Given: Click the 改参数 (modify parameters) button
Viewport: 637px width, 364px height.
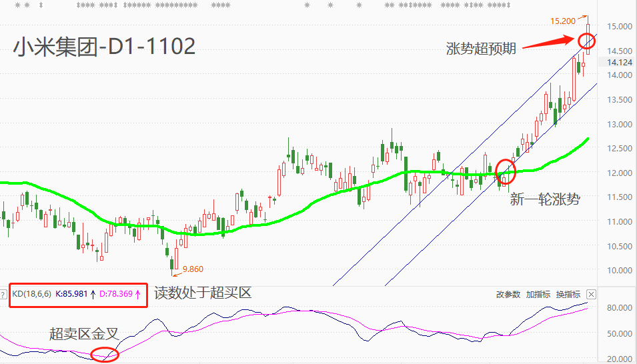Looking at the screenshot, I should click(508, 295).
